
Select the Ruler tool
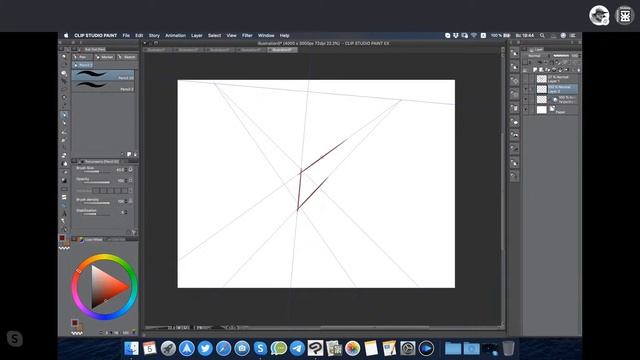pos(64,205)
